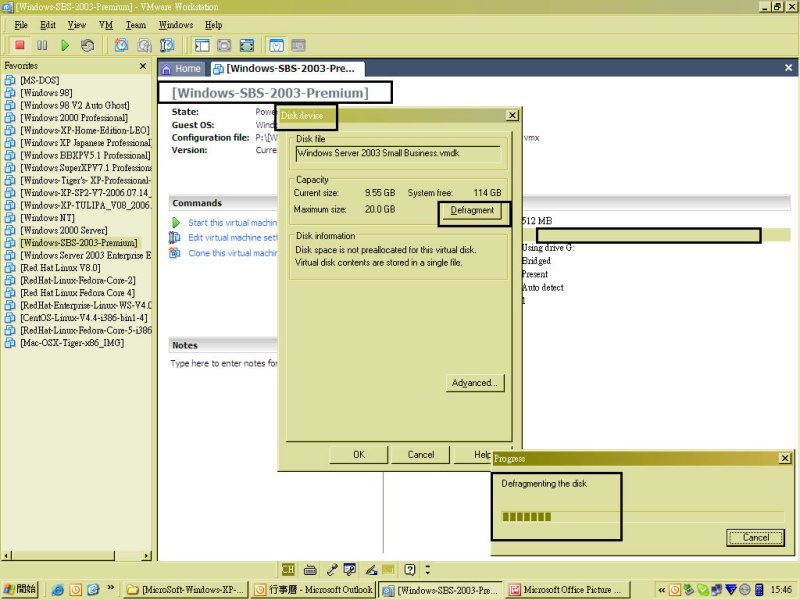The height and width of the screenshot is (600, 800).
Task: Click the Notes text area
Action: pos(223,363)
